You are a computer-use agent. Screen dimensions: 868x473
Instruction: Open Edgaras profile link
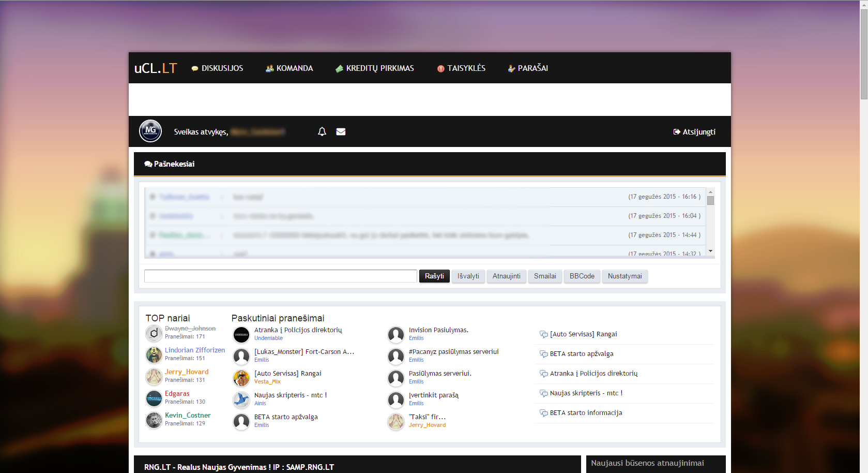pos(177,394)
